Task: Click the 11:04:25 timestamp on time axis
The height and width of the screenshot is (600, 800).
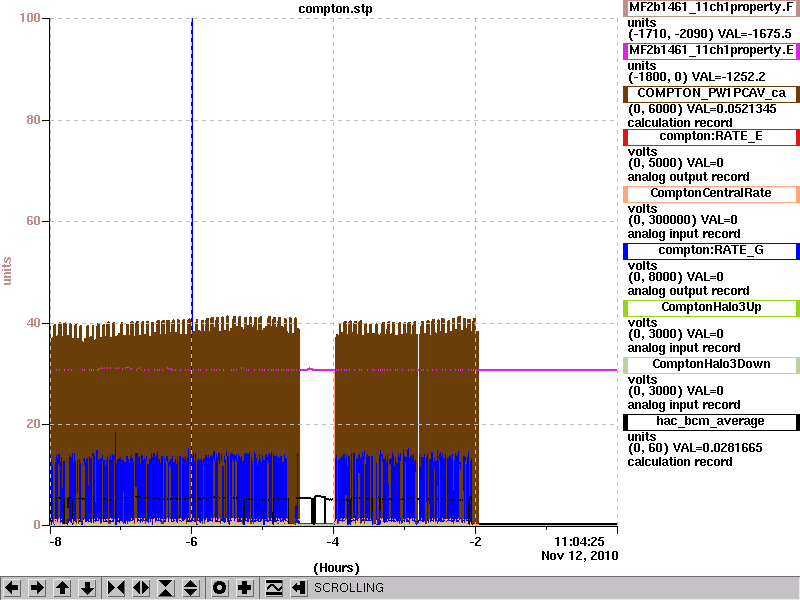Action: pyautogui.click(x=579, y=541)
